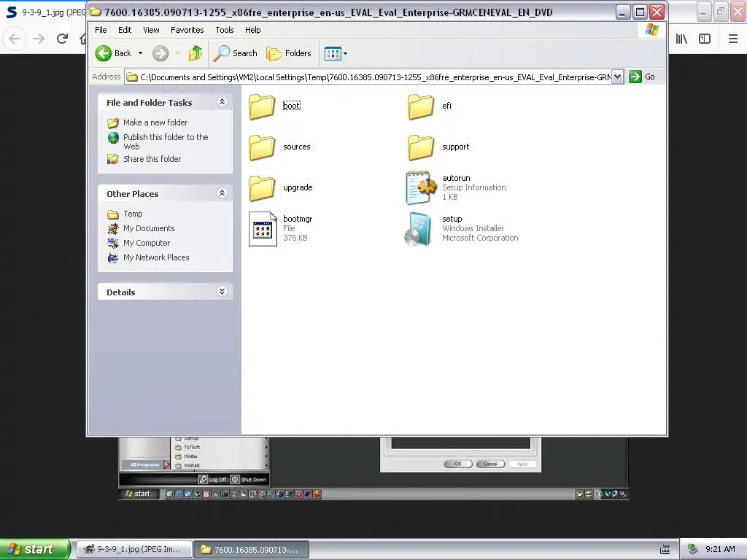747x560 pixels.
Task: Open the Favorites menu
Action: (187, 30)
